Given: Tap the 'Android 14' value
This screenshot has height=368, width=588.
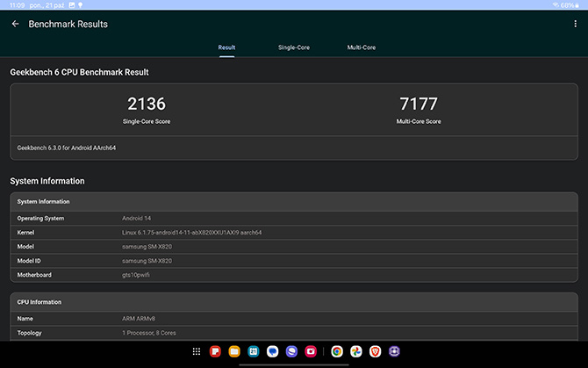Looking at the screenshot, I should pos(137,218).
